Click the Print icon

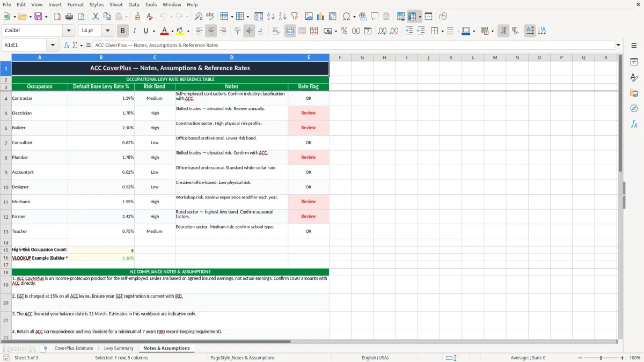(69, 17)
